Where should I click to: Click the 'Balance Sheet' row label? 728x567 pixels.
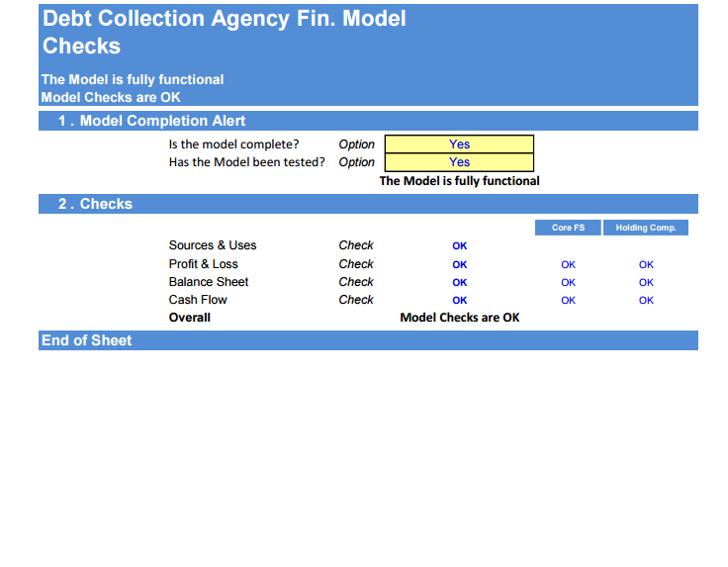[209, 282]
